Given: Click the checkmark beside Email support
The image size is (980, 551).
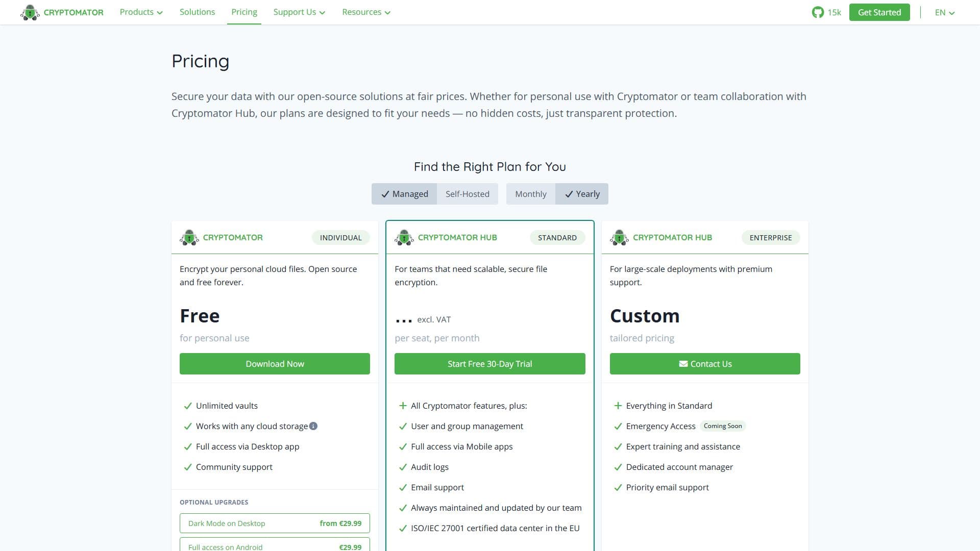Looking at the screenshot, I should click(x=403, y=488).
